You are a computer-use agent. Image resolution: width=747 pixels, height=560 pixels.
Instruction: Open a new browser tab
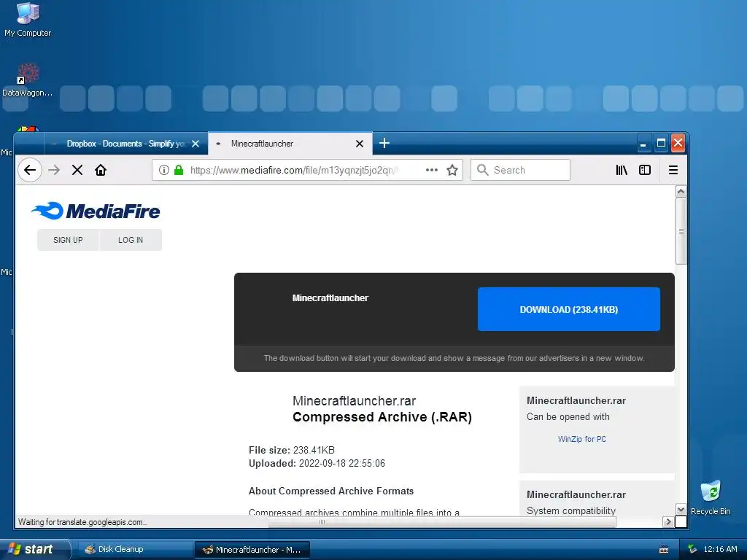pyautogui.click(x=384, y=143)
